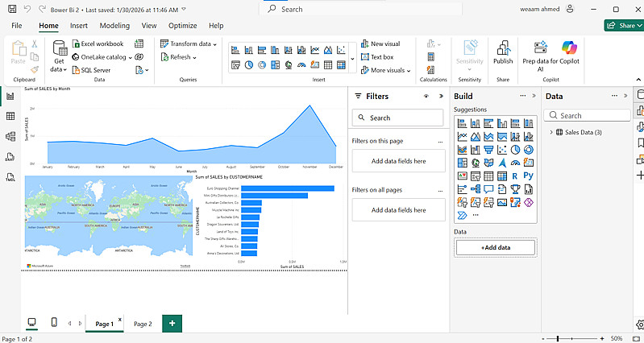Open the Optimize ribbon tab
The image size is (644, 343).
tap(182, 26)
